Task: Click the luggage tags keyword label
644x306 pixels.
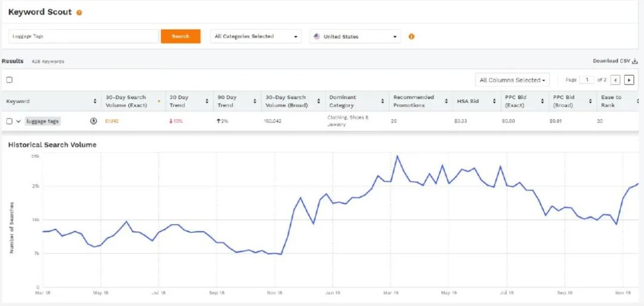Action: [x=42, y=121]
